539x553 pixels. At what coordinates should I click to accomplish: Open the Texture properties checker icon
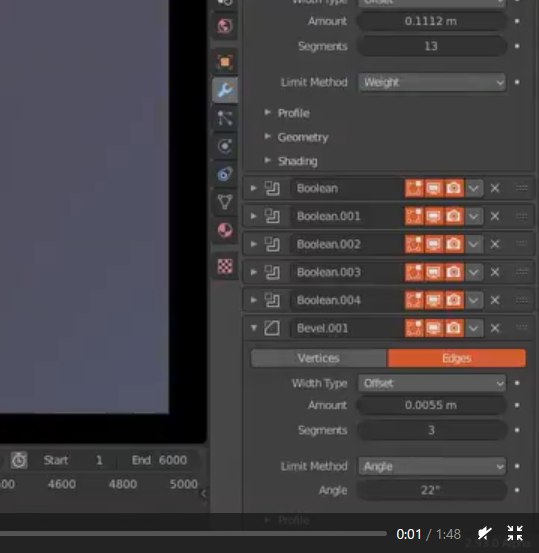pos(225,266)
